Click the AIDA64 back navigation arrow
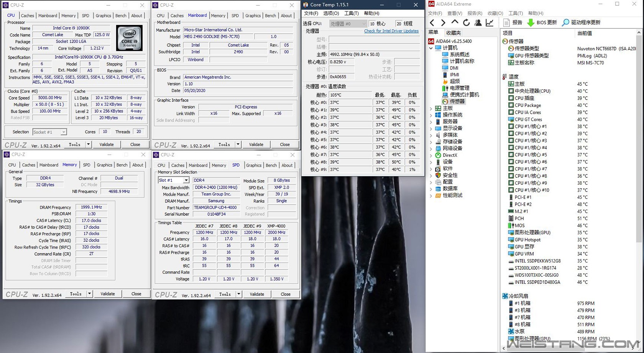Screen dimensions: 644x353 click(x=432, y=23)
